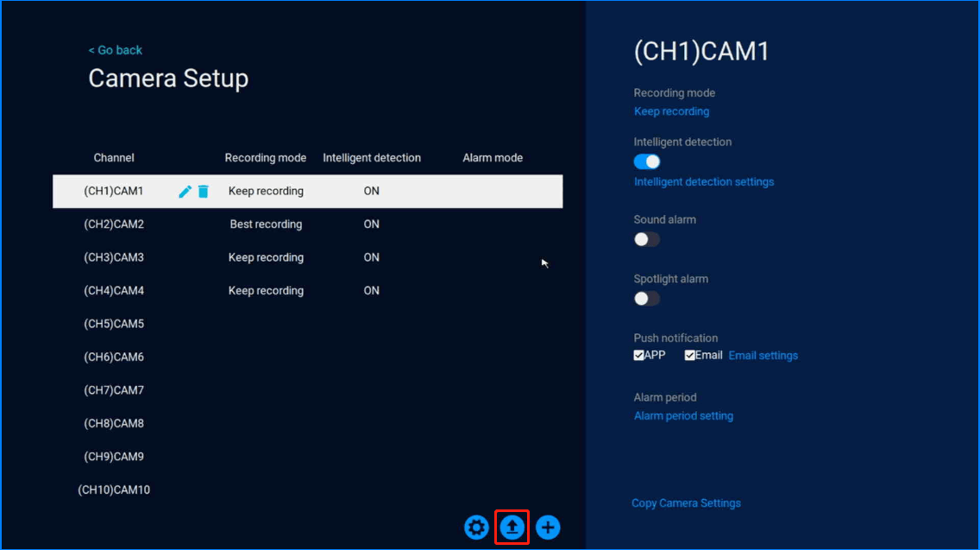980x550 pixels.
Task: Click the trash delete icon for CAM1
Action: pos(204,192)
